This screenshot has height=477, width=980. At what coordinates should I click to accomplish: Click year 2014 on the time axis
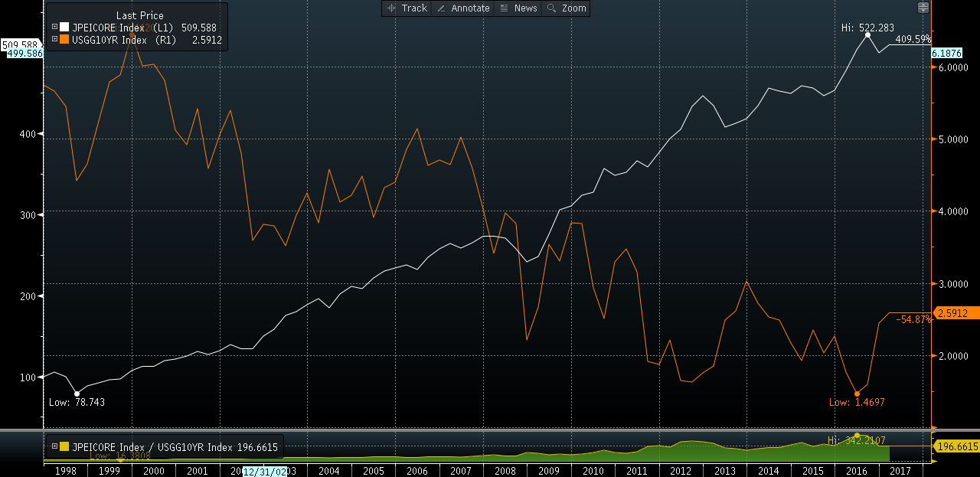pyautogui.click(x=769, y=471)
